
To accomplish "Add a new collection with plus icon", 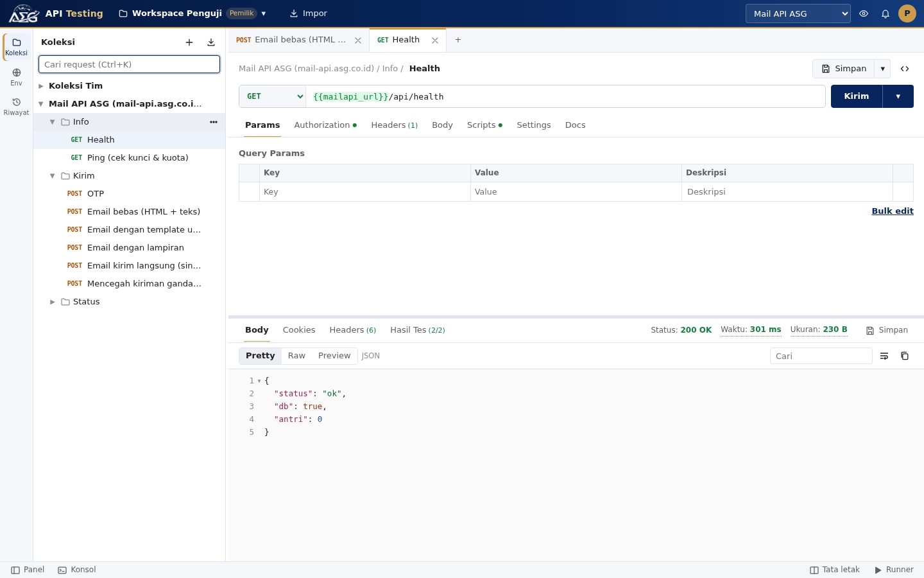I will coord(189,42).
